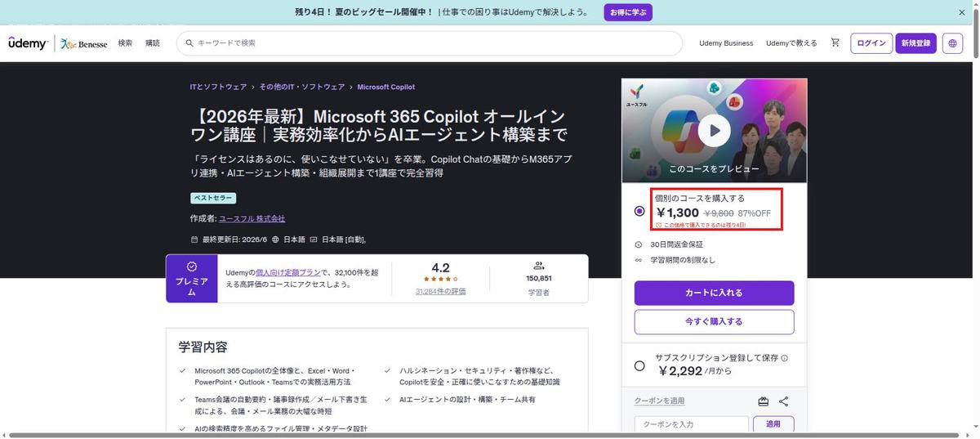Play the course preview video
The height and width of the screenshot is (439, 980).
pos(715,129)
